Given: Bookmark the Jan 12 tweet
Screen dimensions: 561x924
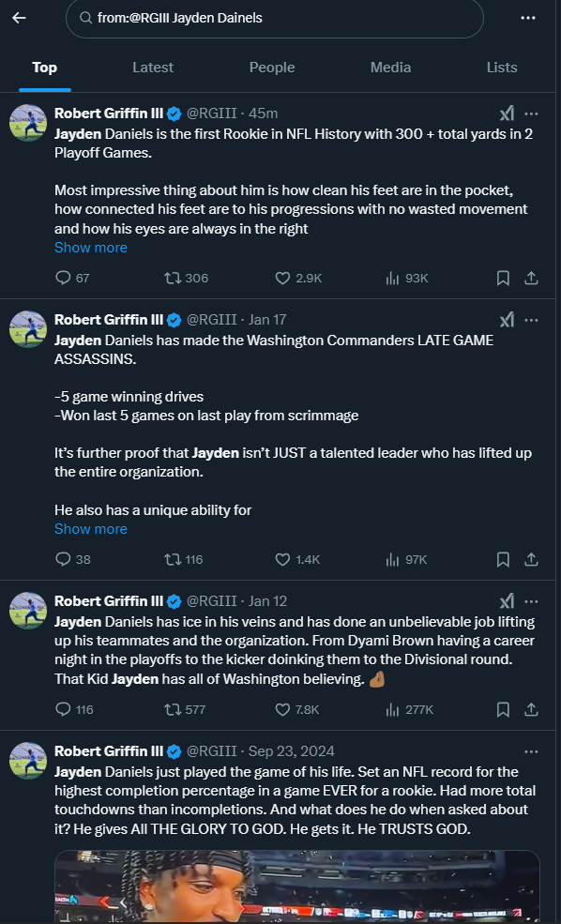Looking at the screenshot, I should point(503,709).
